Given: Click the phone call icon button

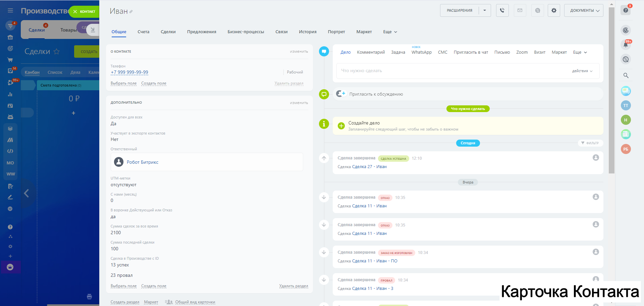Looking at the screenshot, I should (502, 10).
